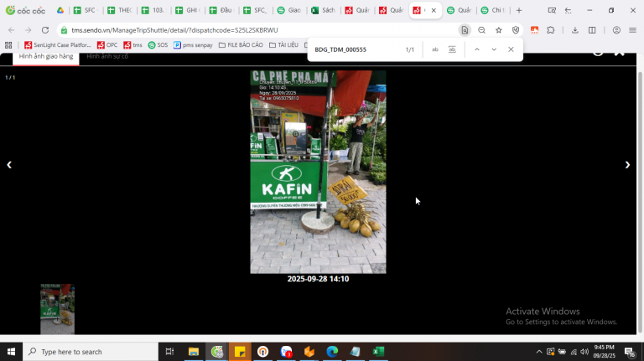Image resolution: width=644 pixels, height=361 pixels.
Task: Go forward to next page
Action: pos(28,30)
